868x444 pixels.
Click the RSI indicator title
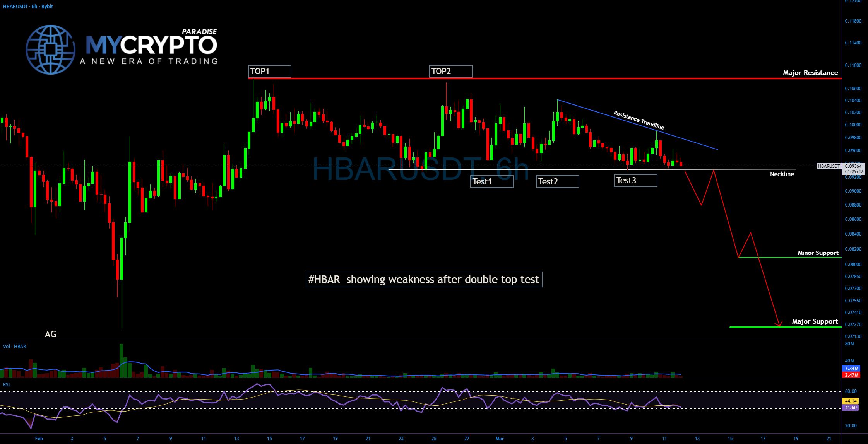7,385
